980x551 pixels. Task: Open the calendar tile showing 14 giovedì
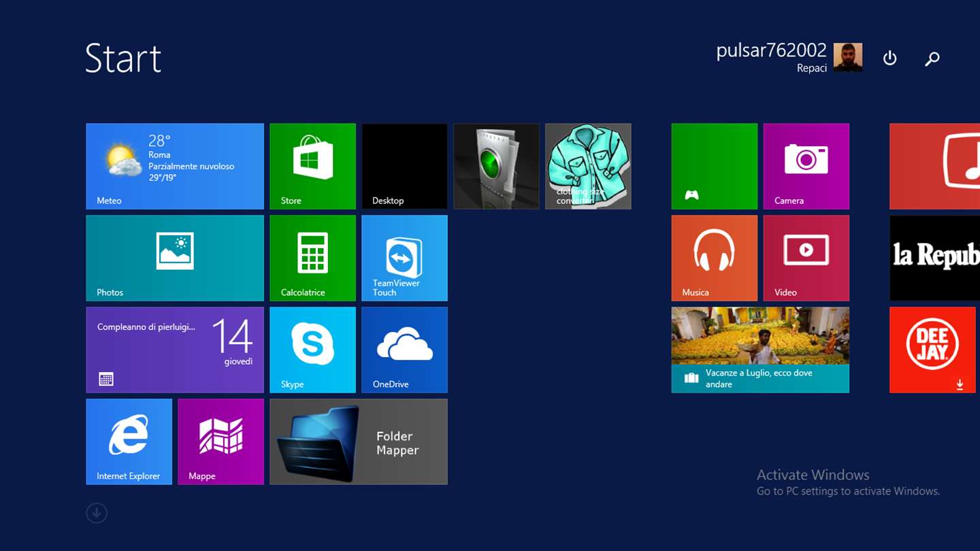tap(175, 350)
